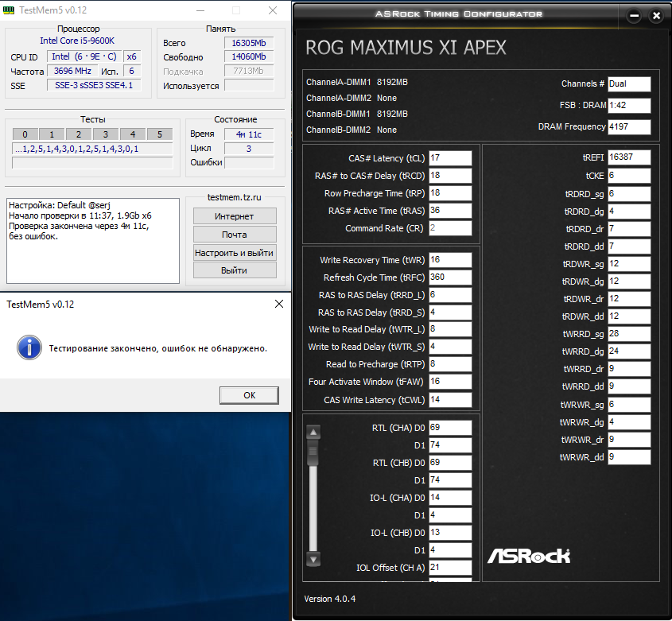Open the Интернет button in TestMem5
Image resolution: width=672 pixels, height=621 pixels.
(235, 216)
